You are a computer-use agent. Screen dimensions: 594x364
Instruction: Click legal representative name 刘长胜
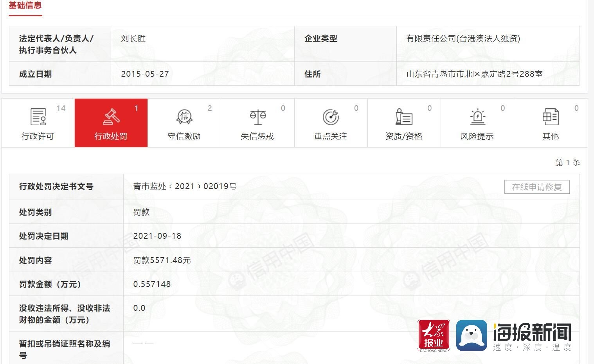133,38
